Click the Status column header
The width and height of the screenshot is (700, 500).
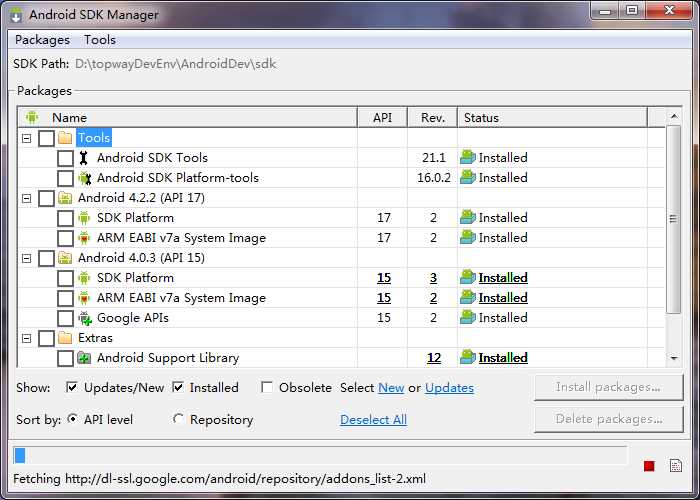(x=552, y=117)
